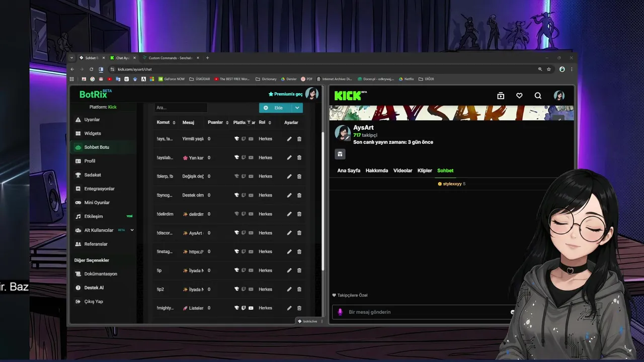Open Chrome three-dot menu
Screen dimensions: 644x362
(x=572, y=69)
